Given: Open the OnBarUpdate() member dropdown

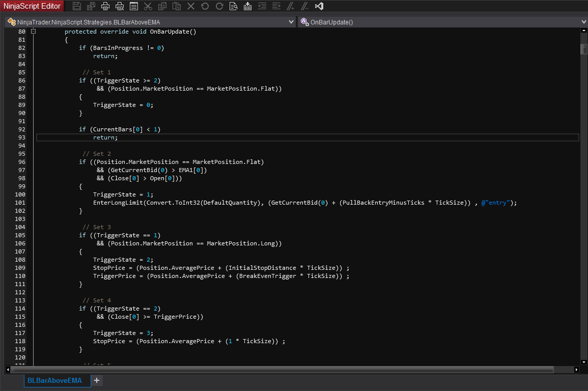Looking at the screenshot, I should click(x=583, y=22).
